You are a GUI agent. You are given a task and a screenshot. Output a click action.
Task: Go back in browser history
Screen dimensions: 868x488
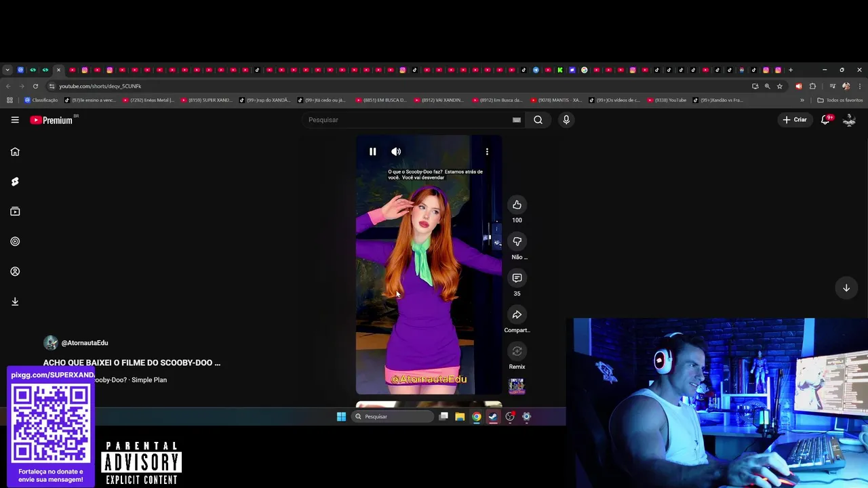8,86
